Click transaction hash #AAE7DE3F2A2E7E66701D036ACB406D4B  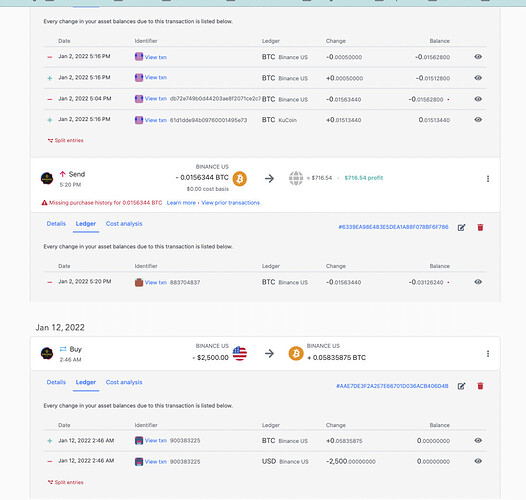[392, 386]
